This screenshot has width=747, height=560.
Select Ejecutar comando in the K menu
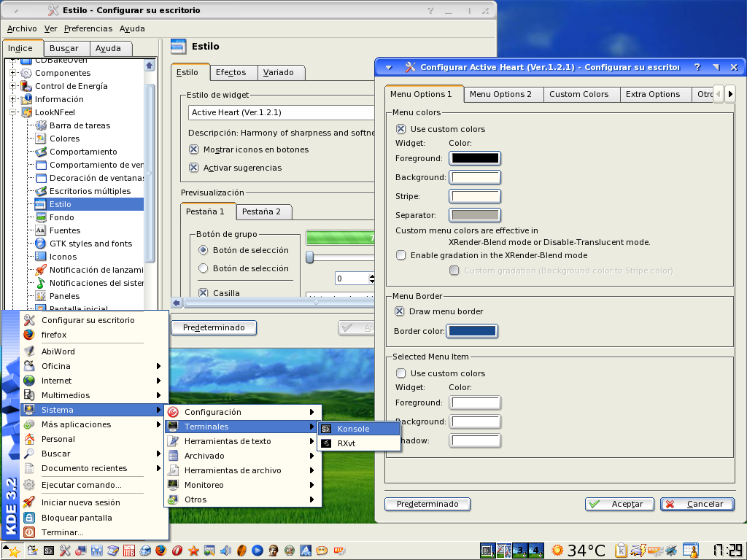pyautogui.click(x=96, y=485)
